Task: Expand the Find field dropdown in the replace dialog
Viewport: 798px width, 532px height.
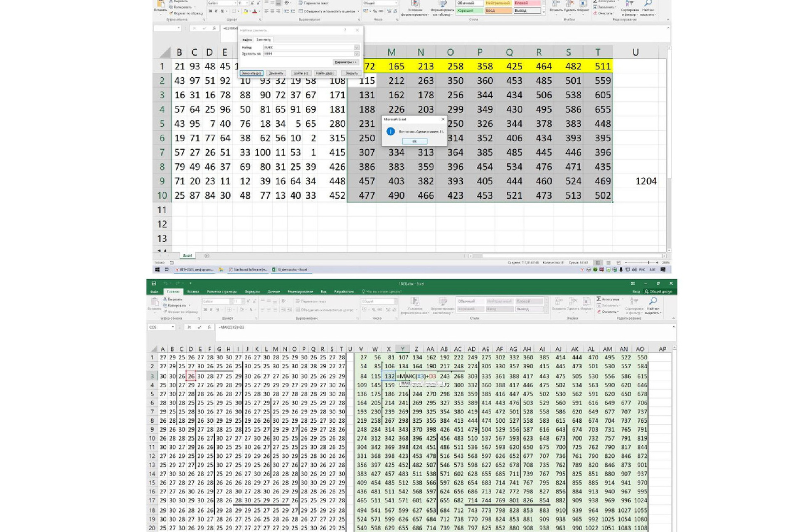Action: tap(357, 47)
